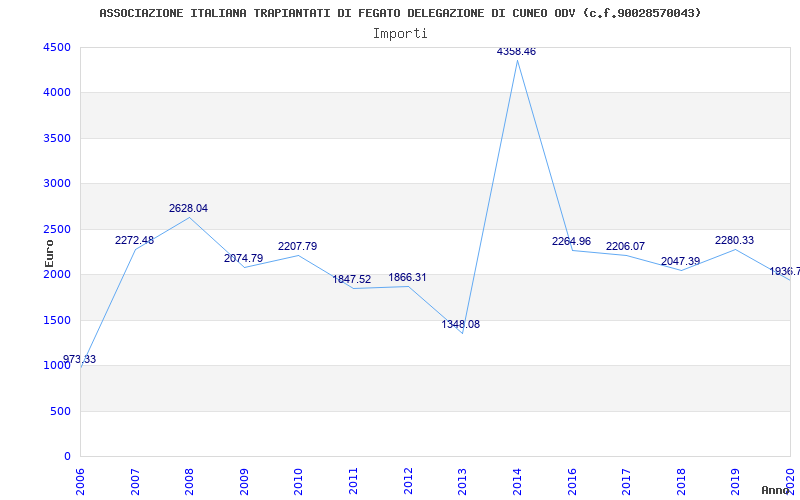Select data label 2074.79
Screen dimensions: 800x500
tap(243, 259)
